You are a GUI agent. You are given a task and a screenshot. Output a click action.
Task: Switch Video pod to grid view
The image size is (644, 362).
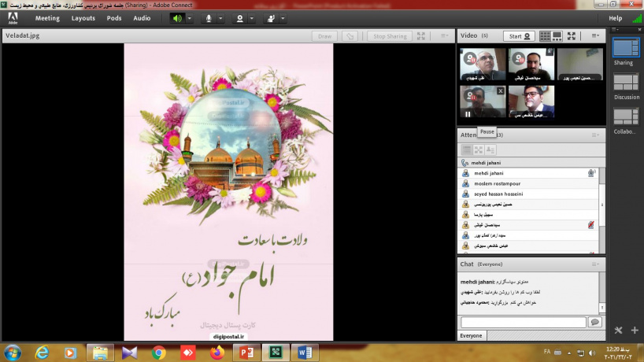point(545,36)
